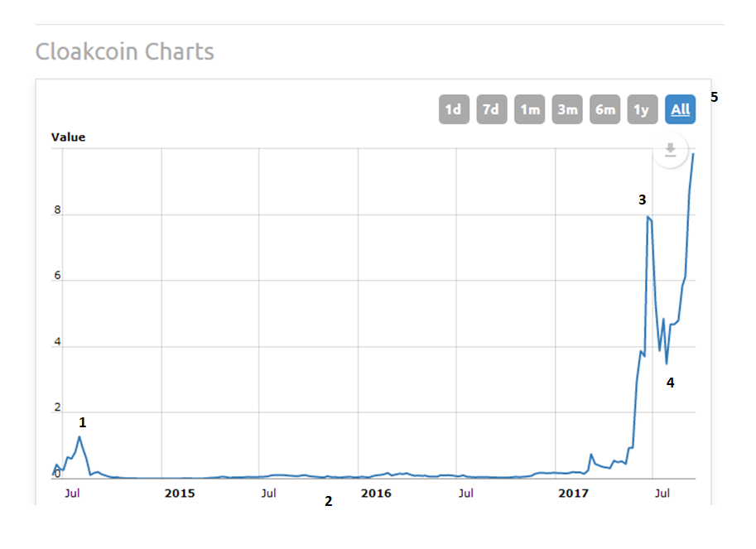Click the Value axis title
This screenshot has height=549, width=756.
(x=68, y=137)
